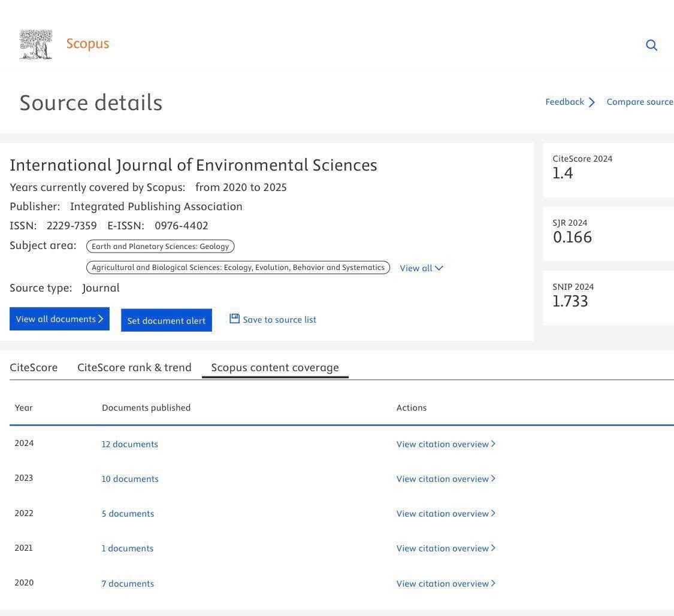This screenshot has height=616, width=674.
Task: Select Scopus content coverage tab
Action: 275,368
